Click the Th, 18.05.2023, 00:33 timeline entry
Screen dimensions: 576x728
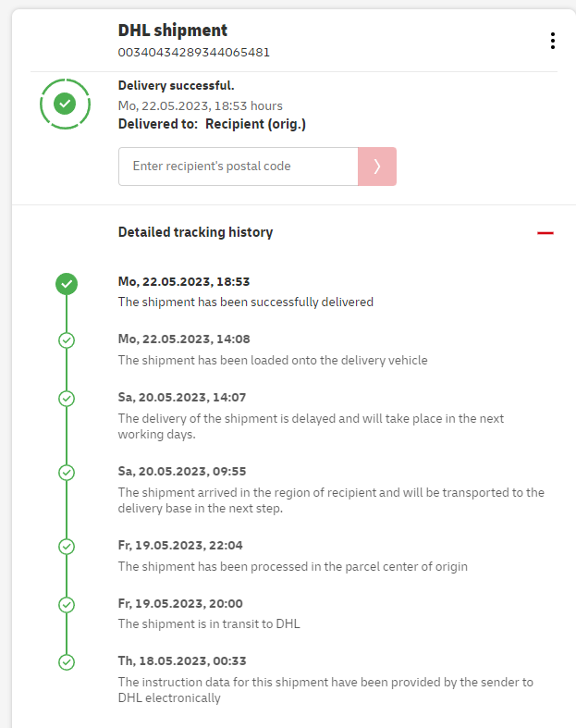pyautogui.click(x=181, y=660)
